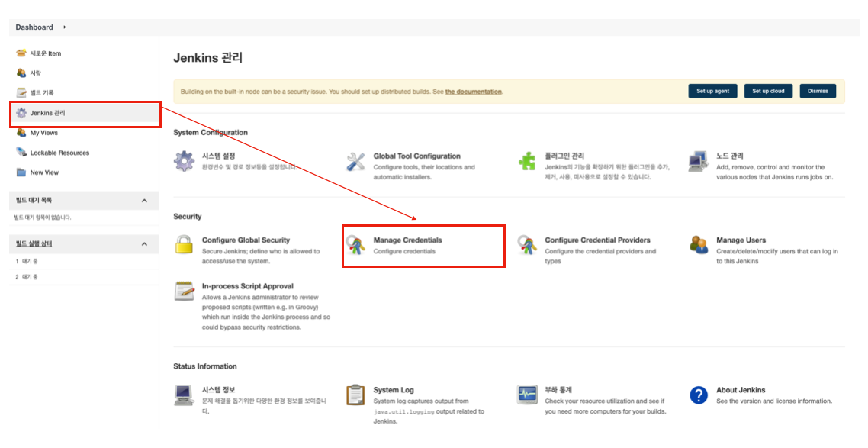Collapse the 빌드 실행 상태 panel
Viewport: 868px width, 448px height.
click(144, 244)
